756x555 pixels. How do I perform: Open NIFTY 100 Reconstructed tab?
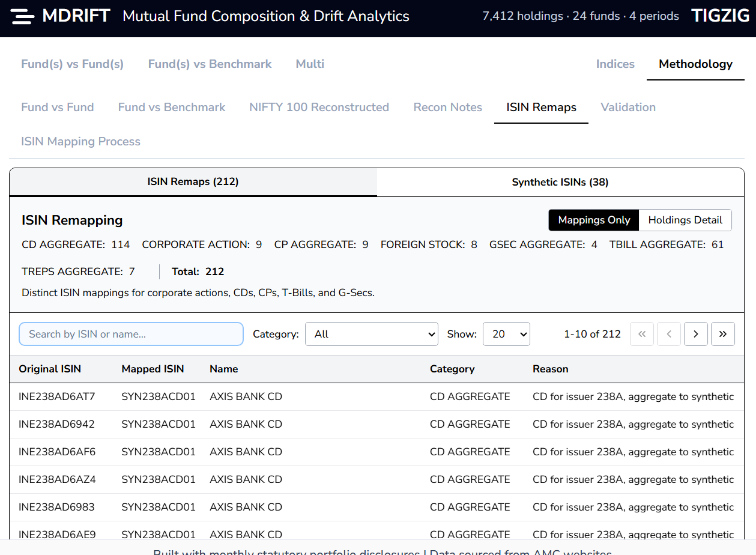pos(319,107)
